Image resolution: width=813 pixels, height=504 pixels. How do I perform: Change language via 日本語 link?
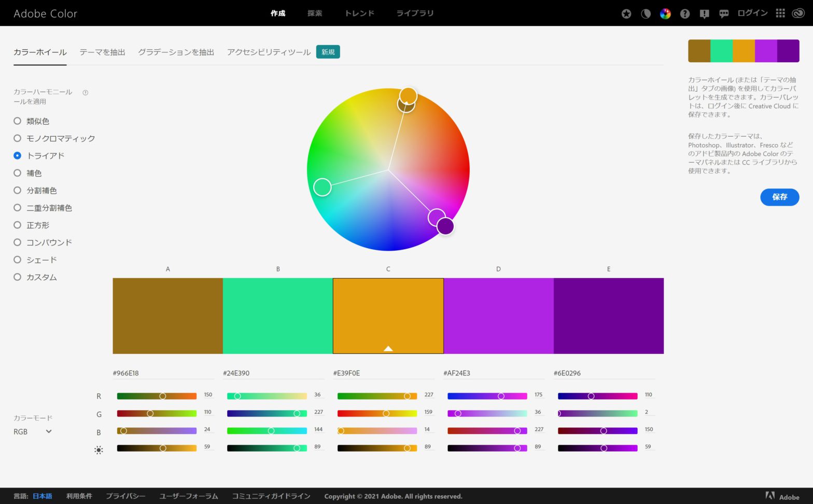[43, 496]
